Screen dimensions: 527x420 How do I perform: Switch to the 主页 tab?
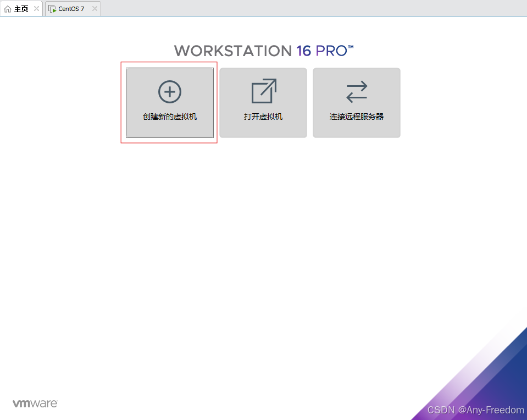tap(21, 9)
